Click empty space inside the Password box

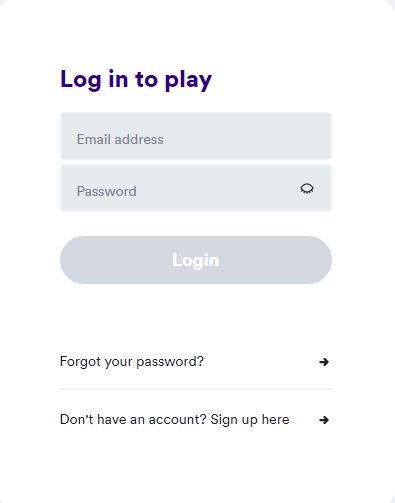(217, 188)
